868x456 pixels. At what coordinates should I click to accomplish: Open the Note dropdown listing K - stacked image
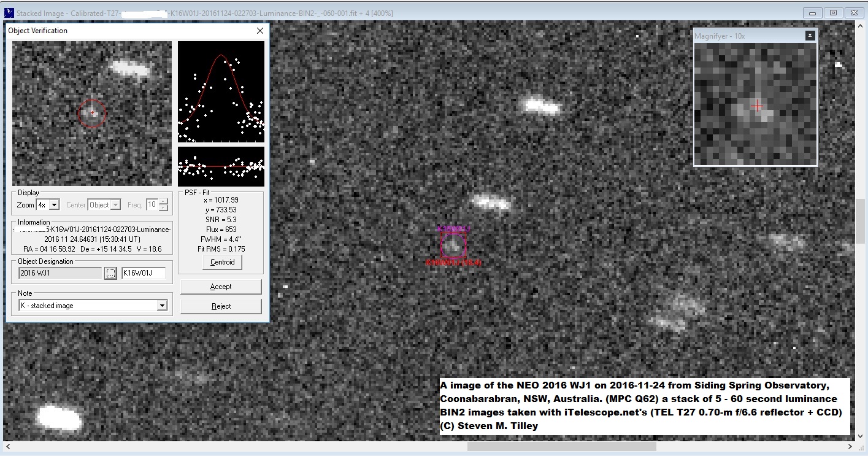click(161, 305)
